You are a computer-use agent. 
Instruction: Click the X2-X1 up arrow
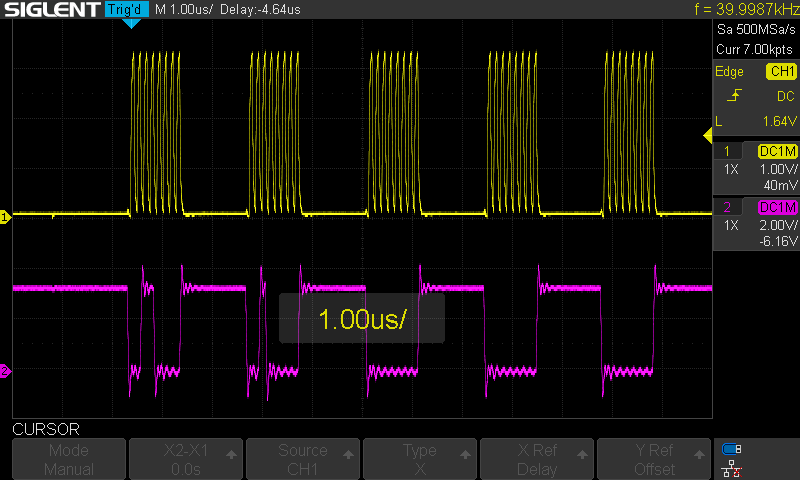pos(232,454)
